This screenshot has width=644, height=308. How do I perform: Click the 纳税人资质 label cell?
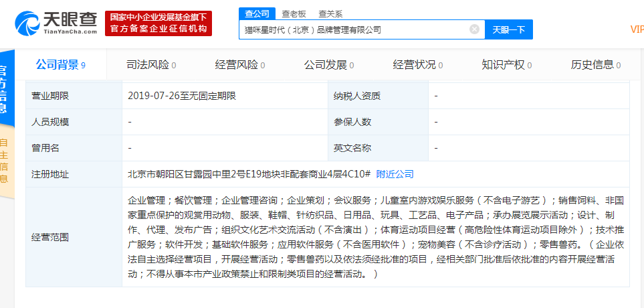tap(378, 96)
